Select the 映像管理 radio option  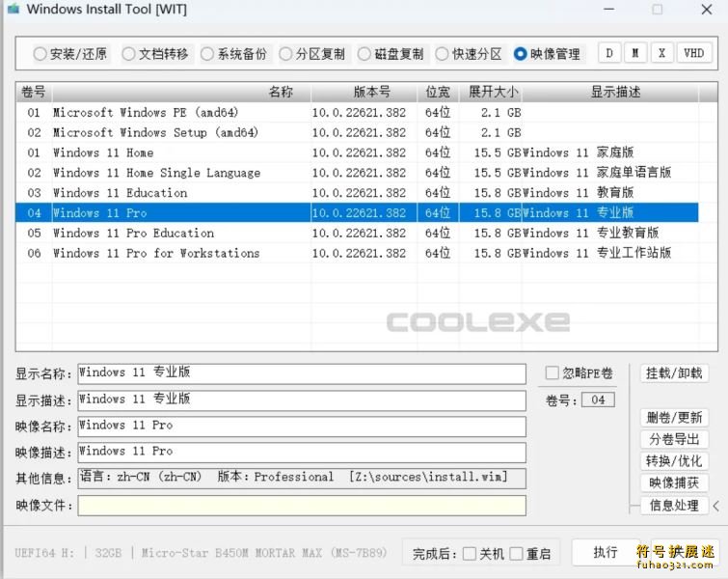547,54
